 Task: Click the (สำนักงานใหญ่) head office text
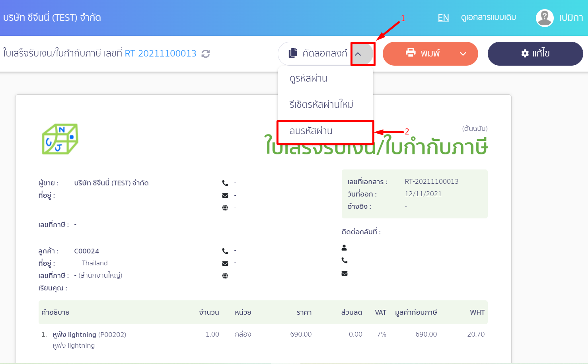click(100, 275)
